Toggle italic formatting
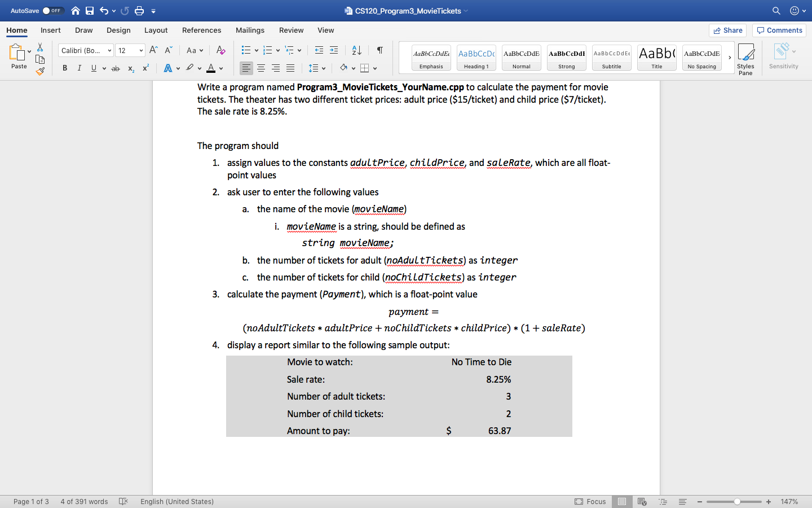This screenshot has height=508, width=812. pyautogui.click(x=79, y=68)
